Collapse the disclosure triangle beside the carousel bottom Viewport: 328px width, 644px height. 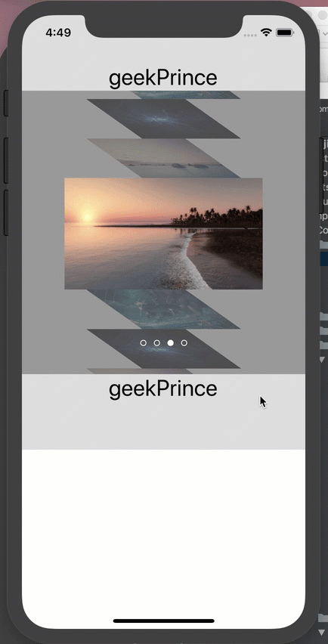pos(322,360)
